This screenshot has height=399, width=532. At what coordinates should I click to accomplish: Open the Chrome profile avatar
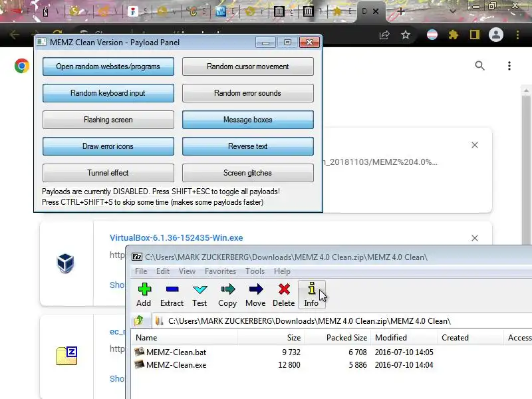coord(496,35)
